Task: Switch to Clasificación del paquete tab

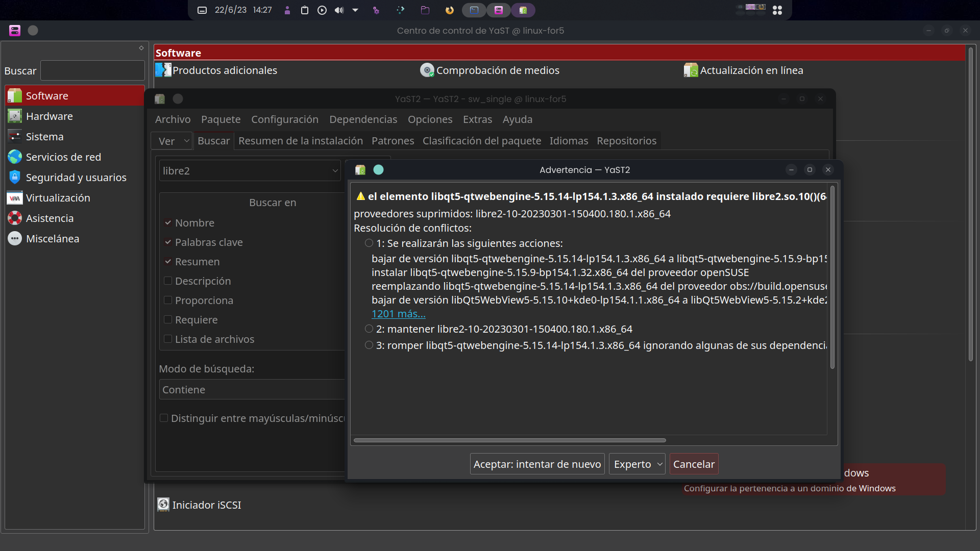Action: point(482,141)
